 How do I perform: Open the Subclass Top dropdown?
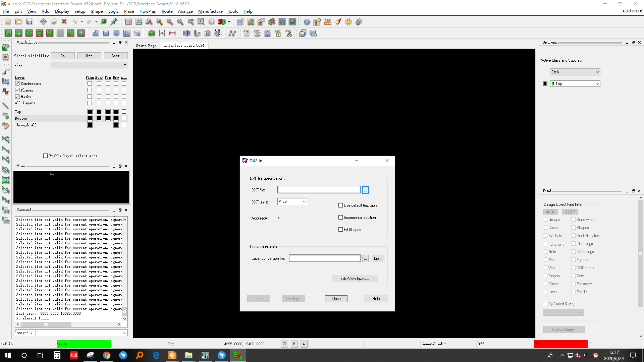tap(575, 84)
